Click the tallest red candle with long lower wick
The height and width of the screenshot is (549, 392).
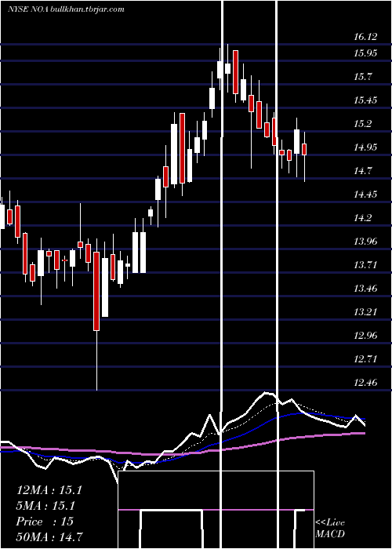coord(96,291)
